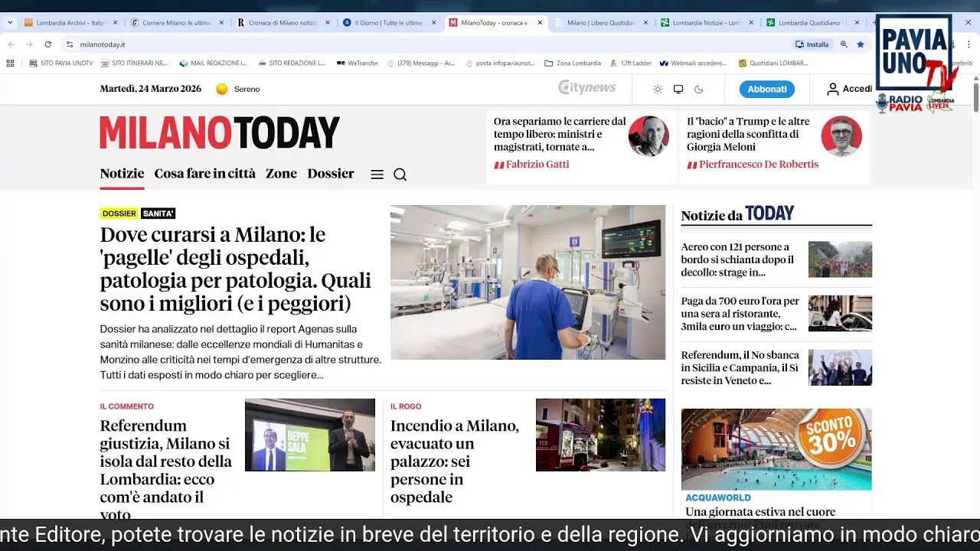The width and height of the screenshot is (980, 551).
Task: Open the hospital room article photo
Action: 528,282
